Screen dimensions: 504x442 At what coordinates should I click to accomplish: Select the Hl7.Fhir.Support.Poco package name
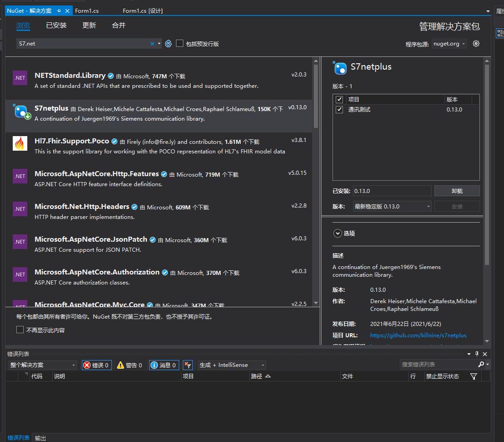72,141
